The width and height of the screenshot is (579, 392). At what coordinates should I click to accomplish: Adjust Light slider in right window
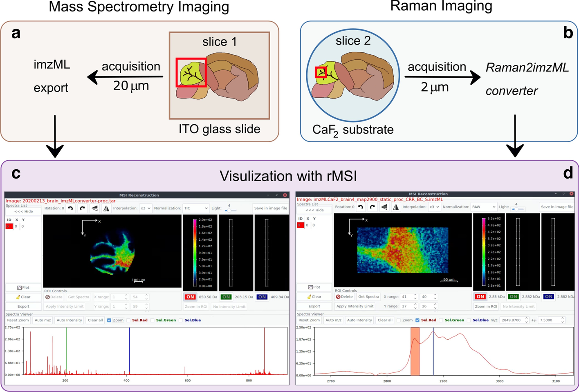pyautogui.click(x=518, y=209)
